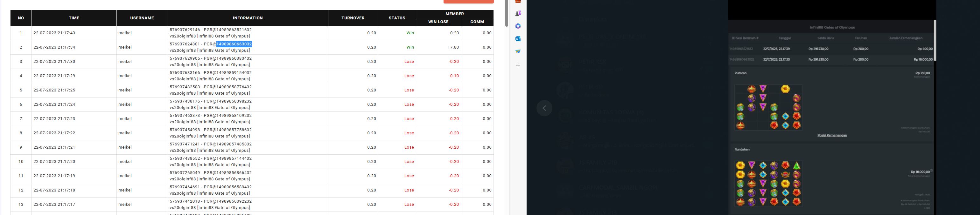Click the Saldo Baru column header
Viewport: 980px width, 215px height.
[826, 38]
